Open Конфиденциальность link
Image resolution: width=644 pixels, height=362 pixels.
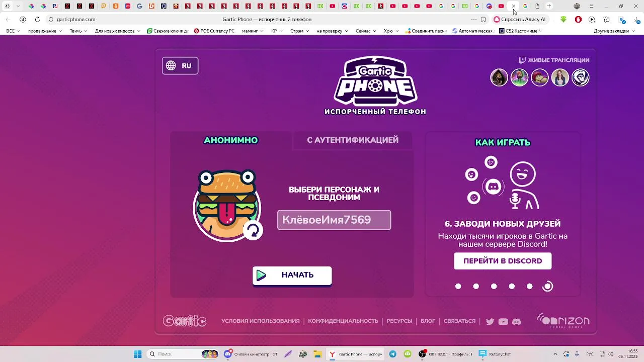[343, 321]
